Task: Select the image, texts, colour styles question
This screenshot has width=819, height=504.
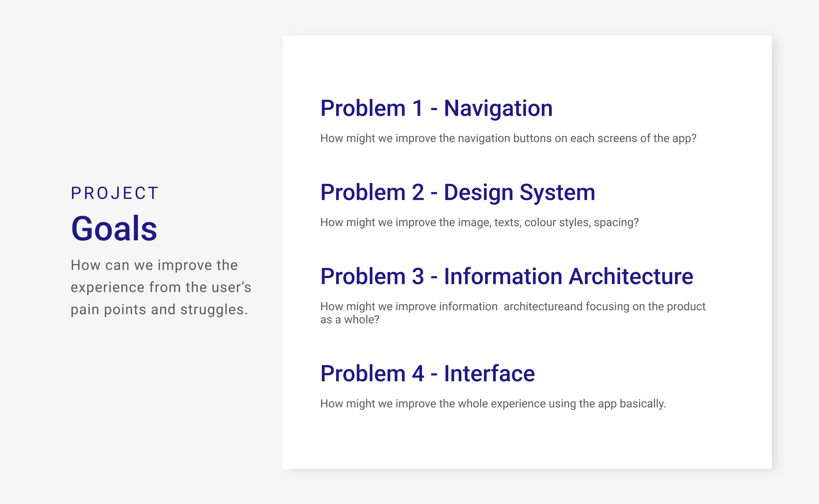Action: pyautogui.click(x=479, y=222)
